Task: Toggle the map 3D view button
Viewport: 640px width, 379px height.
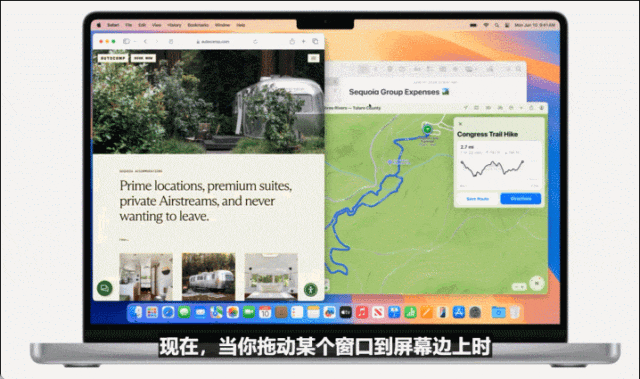Action: (519, 287)
